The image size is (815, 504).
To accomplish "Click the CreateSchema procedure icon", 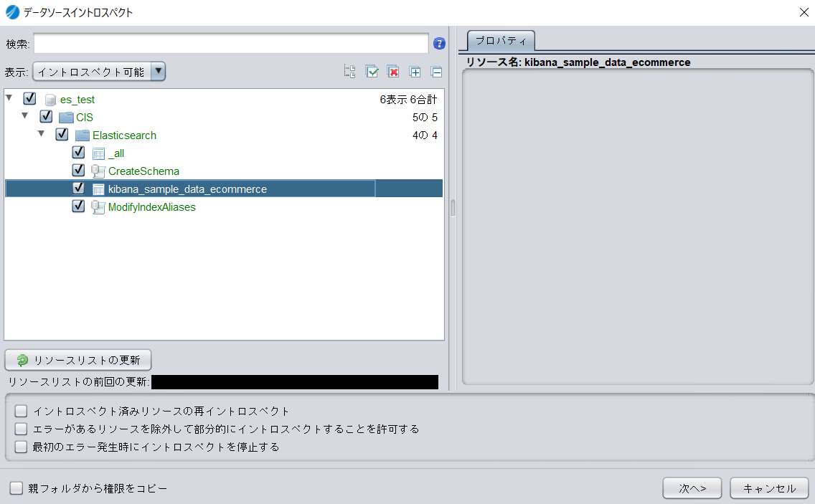I will pyautogui.click(x=98, y=171).
